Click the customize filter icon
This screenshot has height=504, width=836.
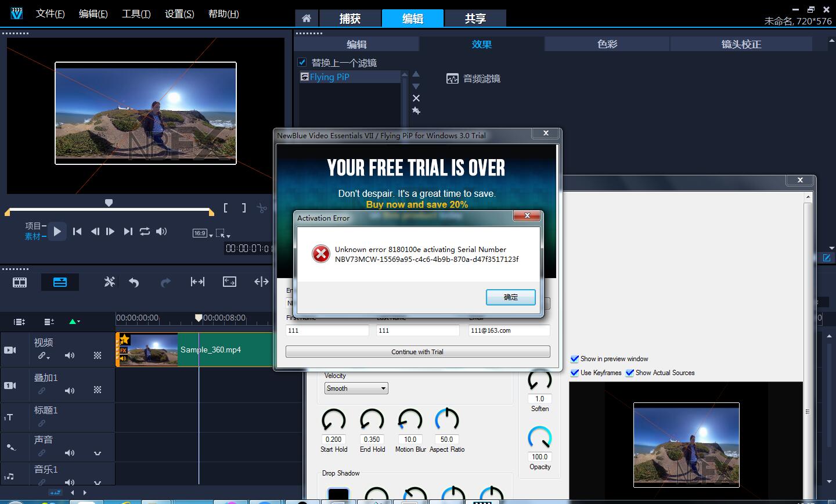click(x=416, y=110)
